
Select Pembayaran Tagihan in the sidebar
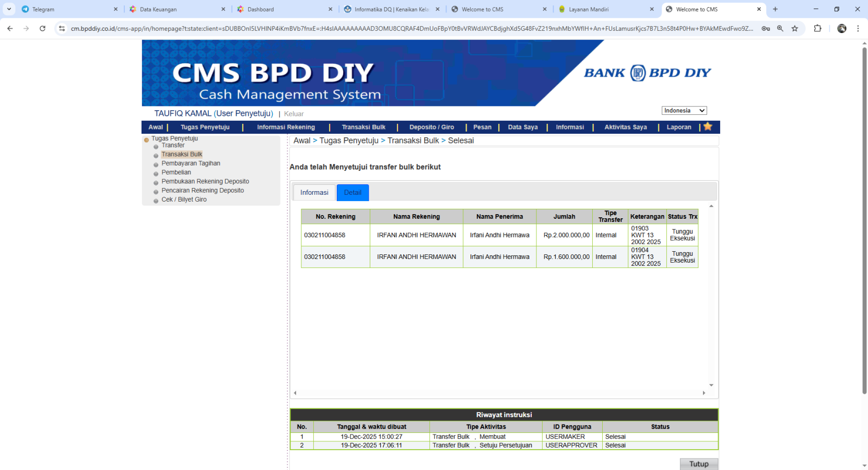pyautogui.click(x=191, y=163)
